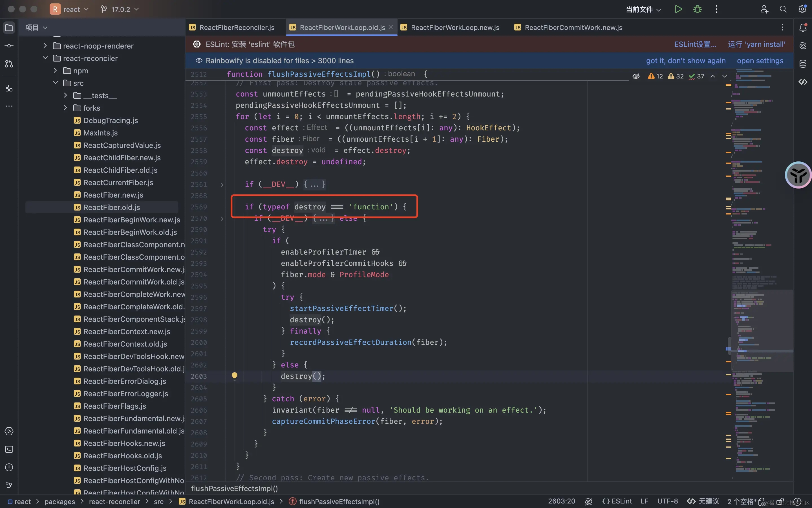Open the Notifications bell

[803, 28]
